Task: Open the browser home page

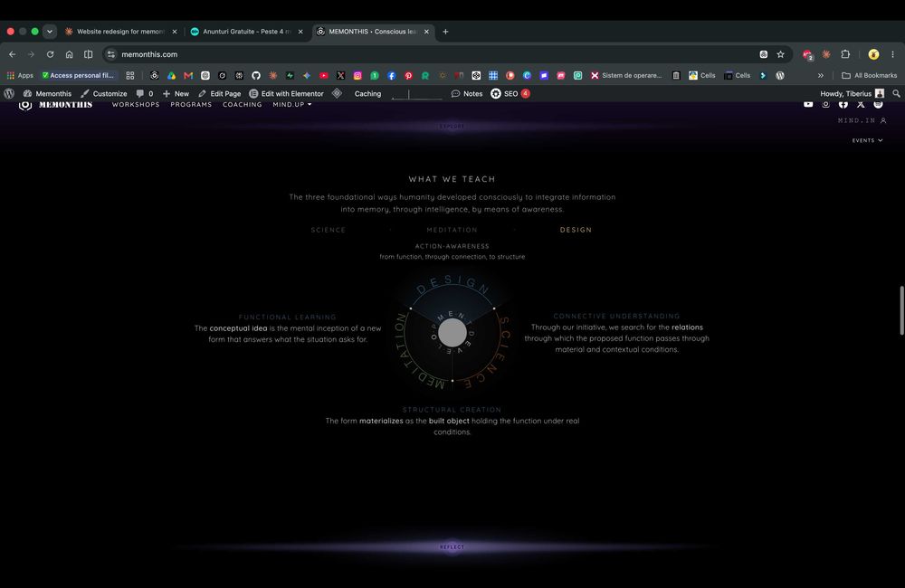Action: coord(70,54)
